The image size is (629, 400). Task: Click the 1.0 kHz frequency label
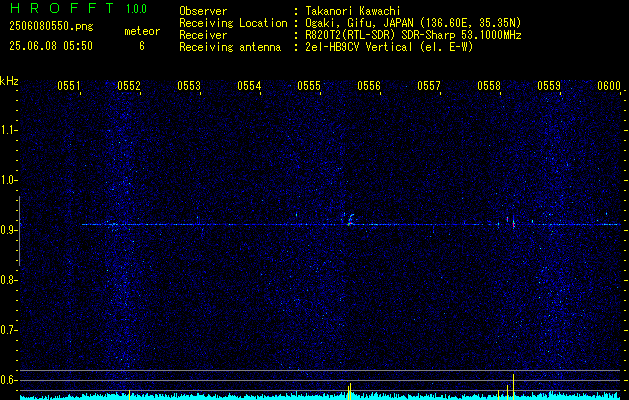pyautogui.click(x=8, y=181)
